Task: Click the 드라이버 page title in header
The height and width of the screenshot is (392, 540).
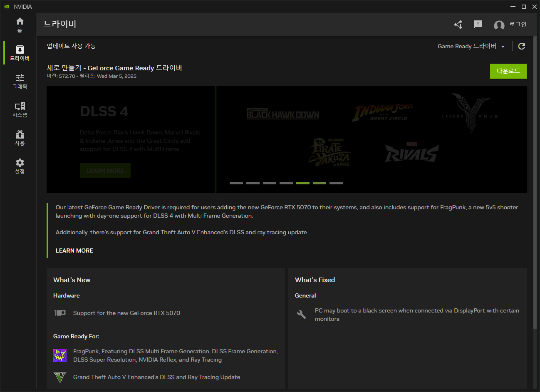Action: [60, 24]
